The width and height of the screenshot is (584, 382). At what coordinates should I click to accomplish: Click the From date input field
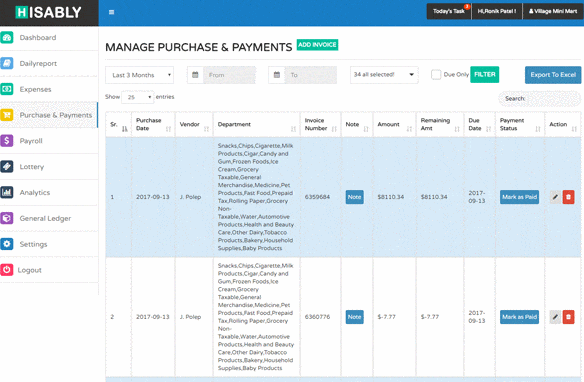pyautogui.click(x=229, y=75)
